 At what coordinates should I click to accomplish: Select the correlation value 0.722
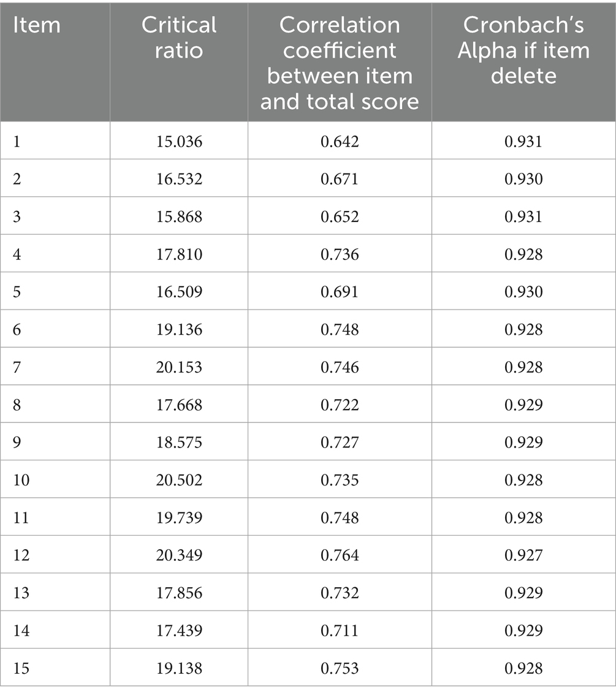coord(340,405)
